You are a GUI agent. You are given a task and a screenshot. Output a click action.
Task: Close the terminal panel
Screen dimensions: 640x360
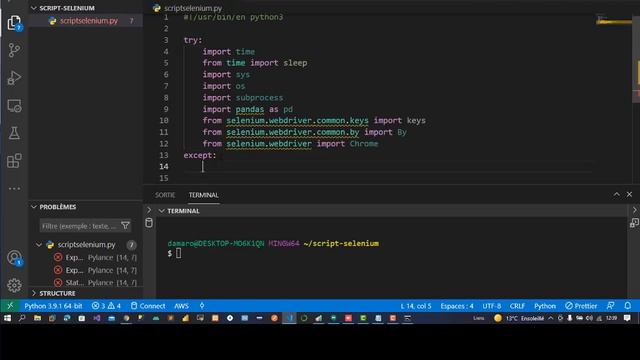click(x=629, y=195)
